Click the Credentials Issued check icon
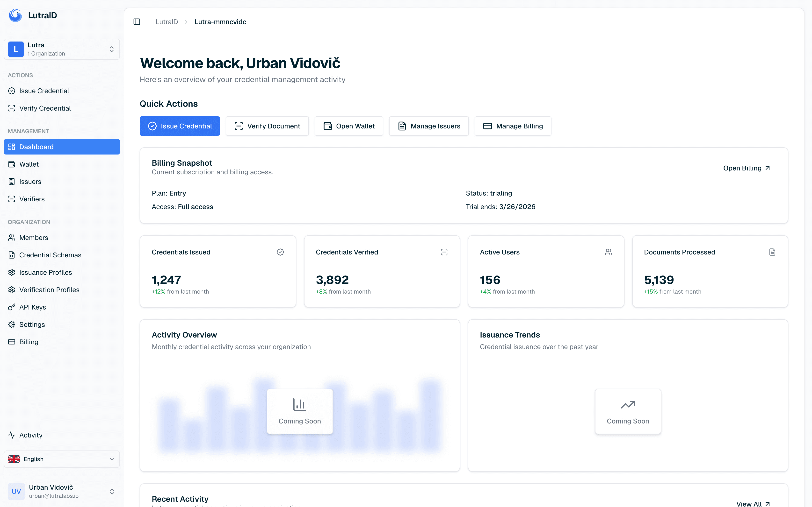Screen dimensions: 812x507 point(280,252)
